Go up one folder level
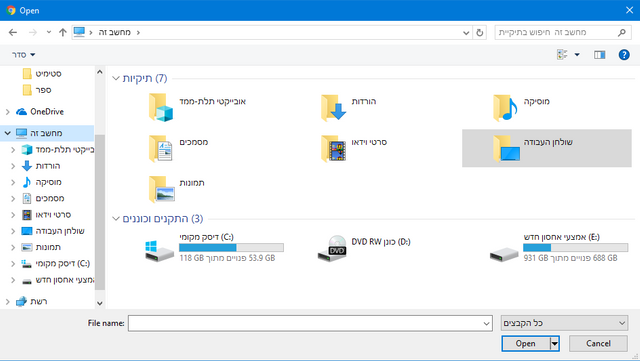The width and height of the screenshot is (640, 361). 62,32
